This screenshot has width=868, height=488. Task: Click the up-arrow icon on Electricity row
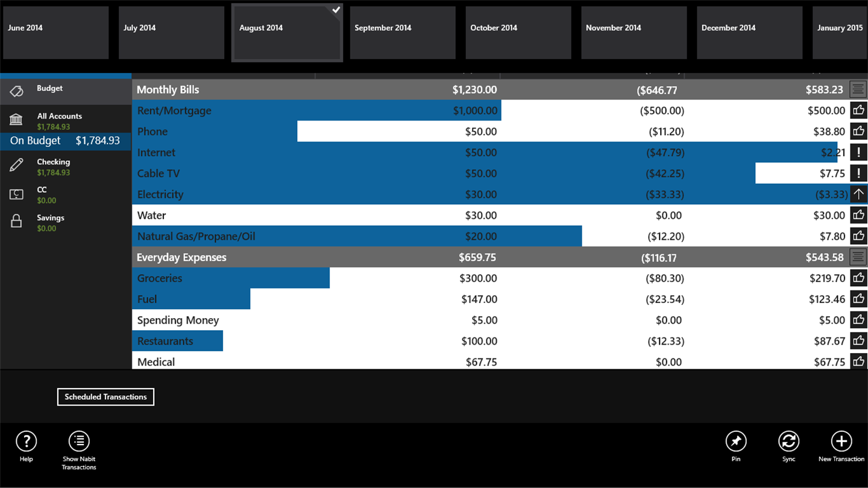858,195
